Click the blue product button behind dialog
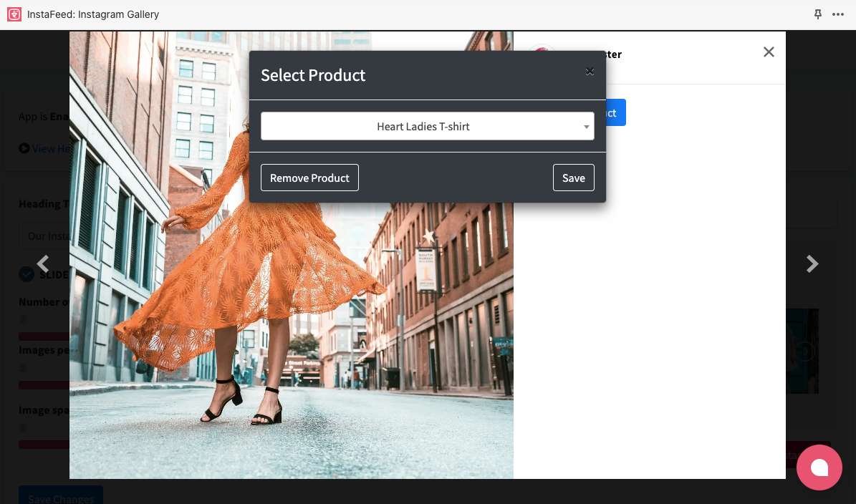This screenshot has width=856, height=504. [x=616, y=113]
